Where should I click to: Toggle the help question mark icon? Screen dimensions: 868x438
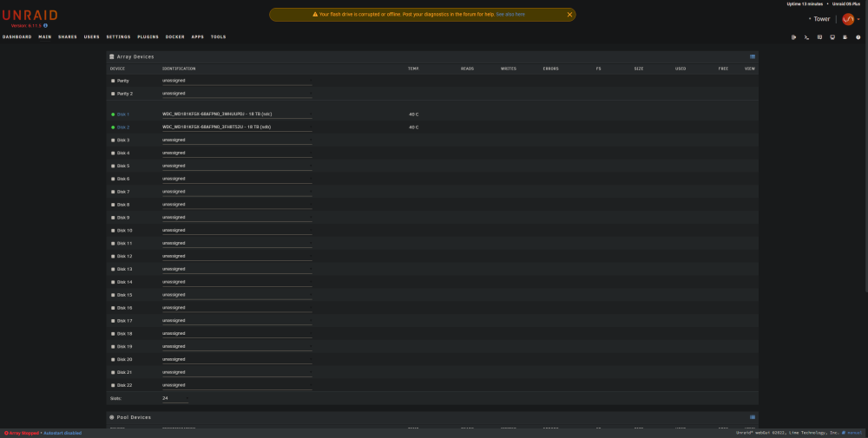(x=858, y=37)
